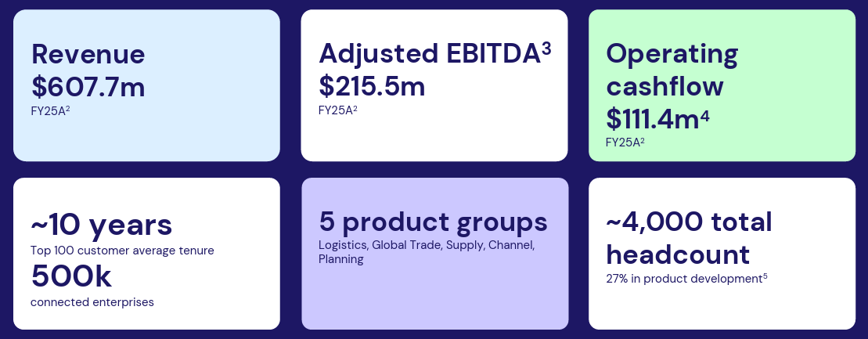Select the connected enterprises caption
The width and height of the screenshot is (868, 339).
[92, 301]
